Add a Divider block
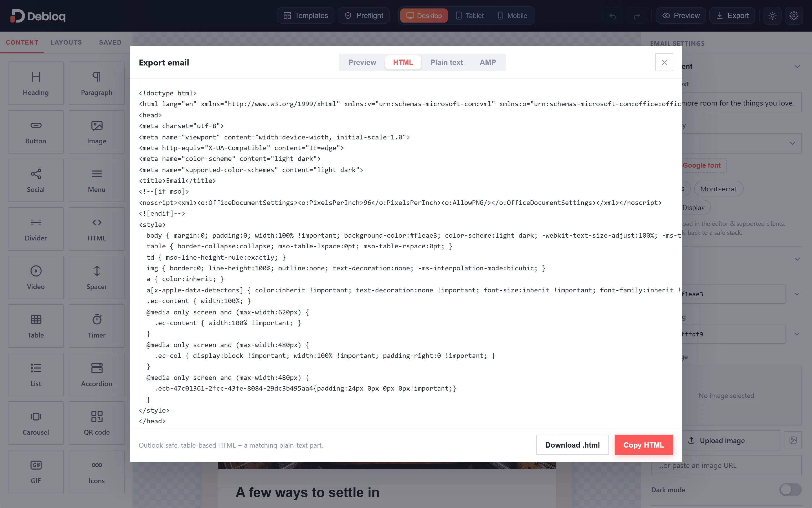This screenshot has height=508, width=812. click(36, 229)
